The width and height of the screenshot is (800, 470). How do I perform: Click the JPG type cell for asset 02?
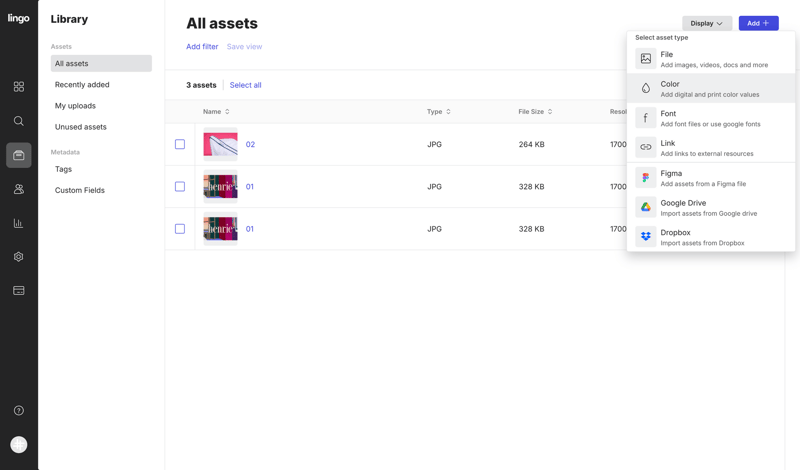[x=434, y=144]
